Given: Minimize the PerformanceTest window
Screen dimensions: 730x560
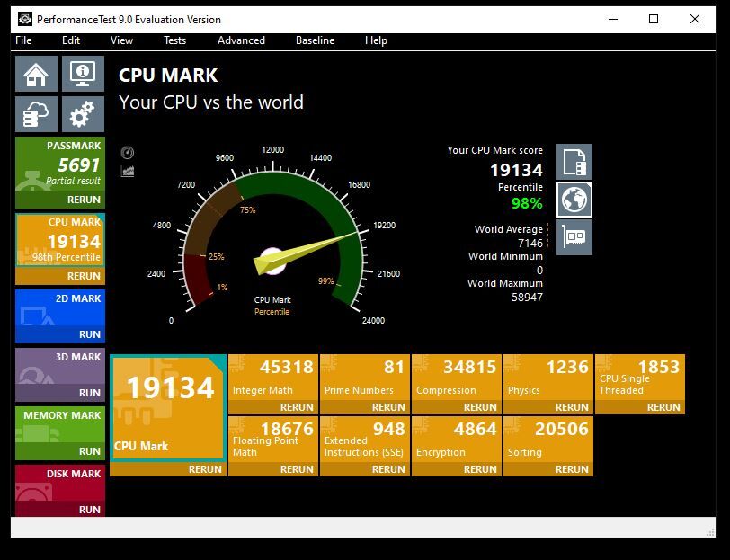Looking at the screenshot, I should (x=613, y=19).
